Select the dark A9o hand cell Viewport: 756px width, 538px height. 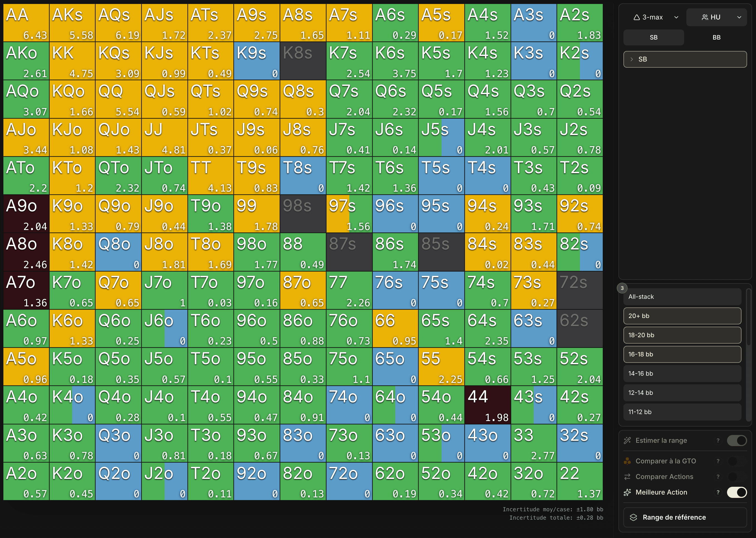click(x=26, y=214)
